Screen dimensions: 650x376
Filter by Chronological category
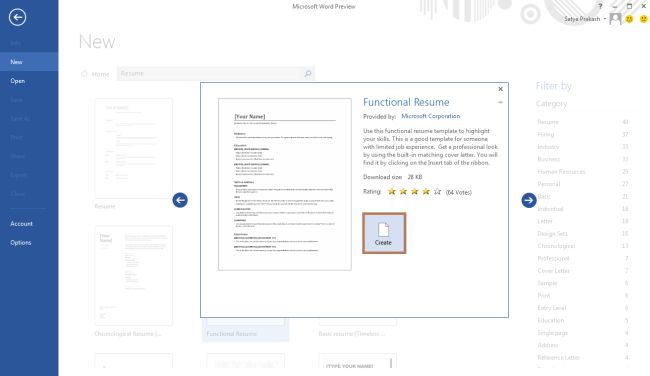point(582,246)
